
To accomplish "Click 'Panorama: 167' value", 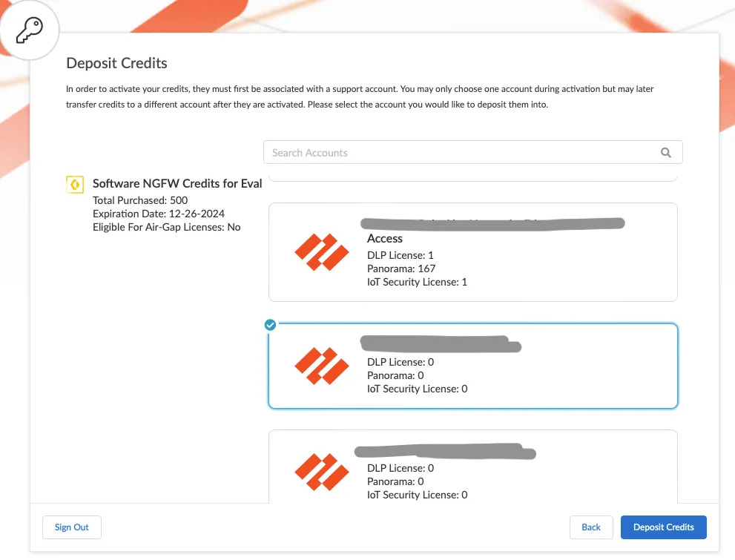I will coord(401,269).
